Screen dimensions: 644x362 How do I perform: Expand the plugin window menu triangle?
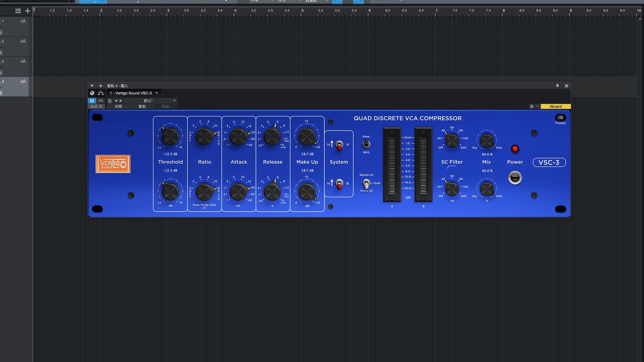click(92, 86)
